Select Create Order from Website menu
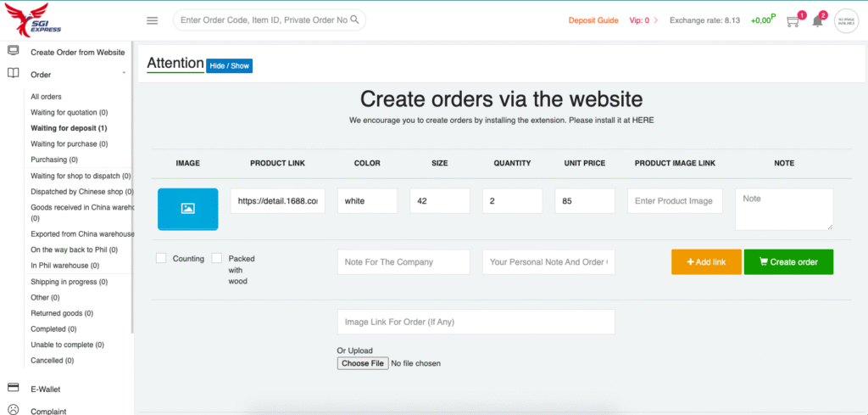Image resolution: width=868 pixels, height=415 pixels. click(77, 52)
